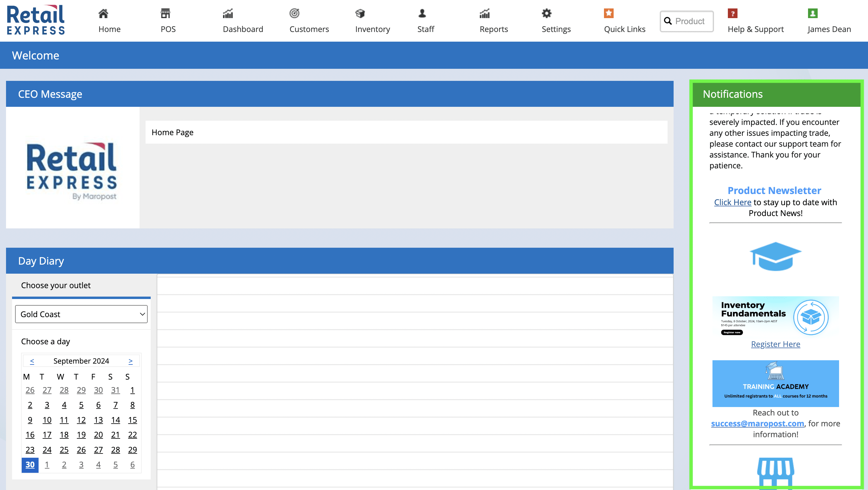Image resolution: width=868 pixels, height=490 pixels.
Task: Go to next month in calendar
Action: coord(131,361)
